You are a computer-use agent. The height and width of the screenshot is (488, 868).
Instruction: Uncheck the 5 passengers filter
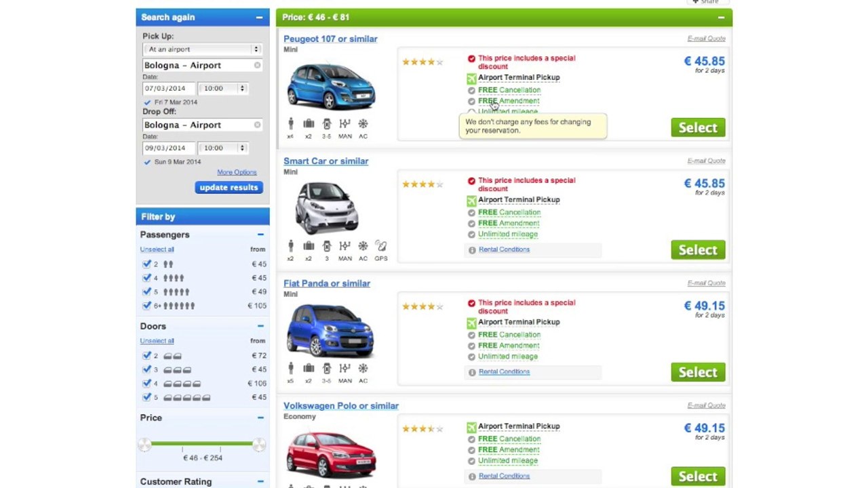[x=146, y=292]
